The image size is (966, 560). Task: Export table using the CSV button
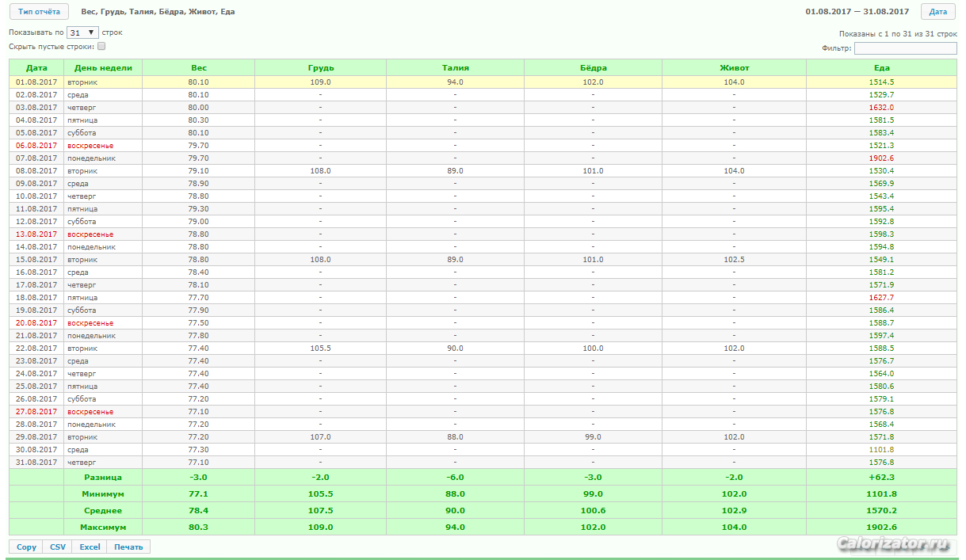click(x=58, y=547)
